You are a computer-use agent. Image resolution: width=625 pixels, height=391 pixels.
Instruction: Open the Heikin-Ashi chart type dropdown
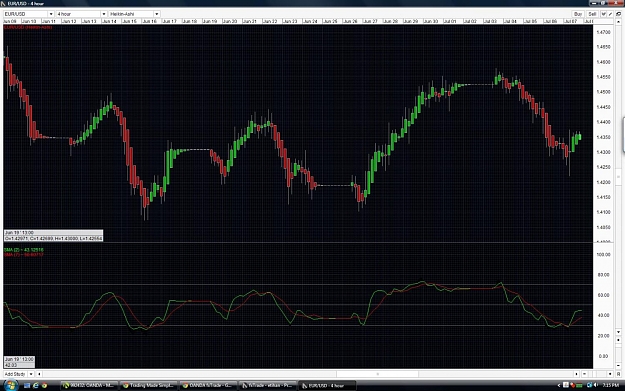coord(134,14)
